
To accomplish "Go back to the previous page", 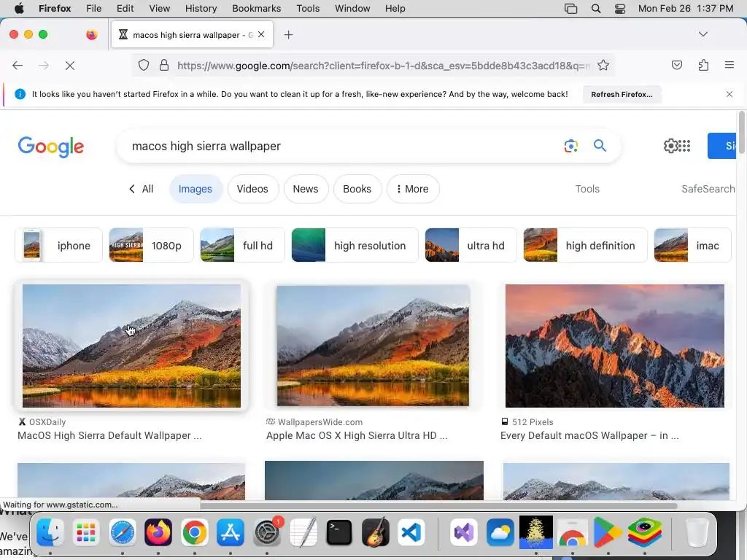I will [18, 65].
